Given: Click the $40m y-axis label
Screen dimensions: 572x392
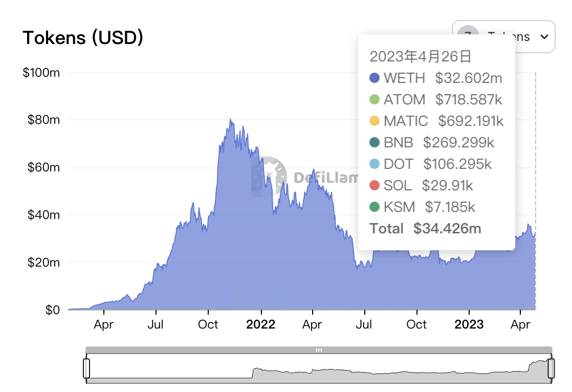Looking at the screenshot, I should pyautogui.click(x=43, y=215).
